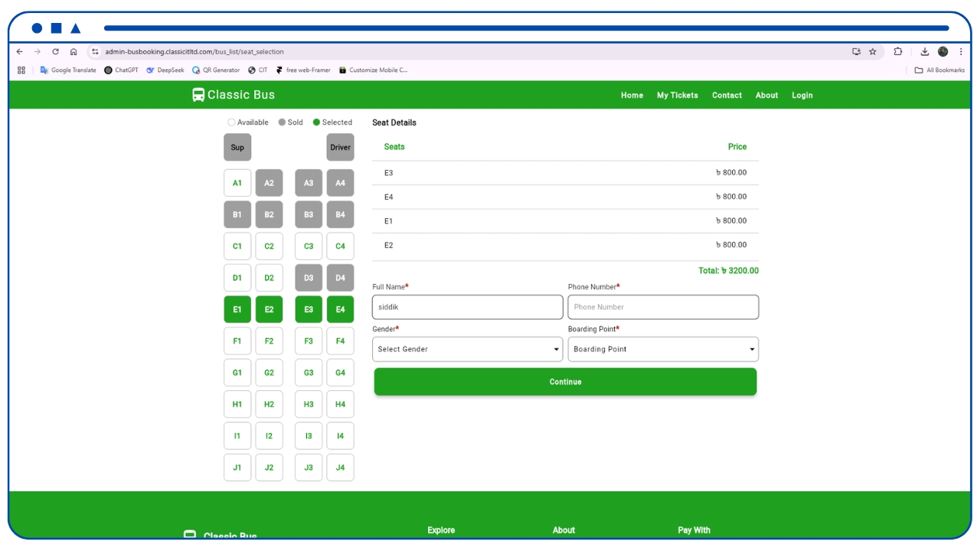Open the Chrome three-dot menu
The height and width of the screenshot is (551, 980).
coord(961,52)
